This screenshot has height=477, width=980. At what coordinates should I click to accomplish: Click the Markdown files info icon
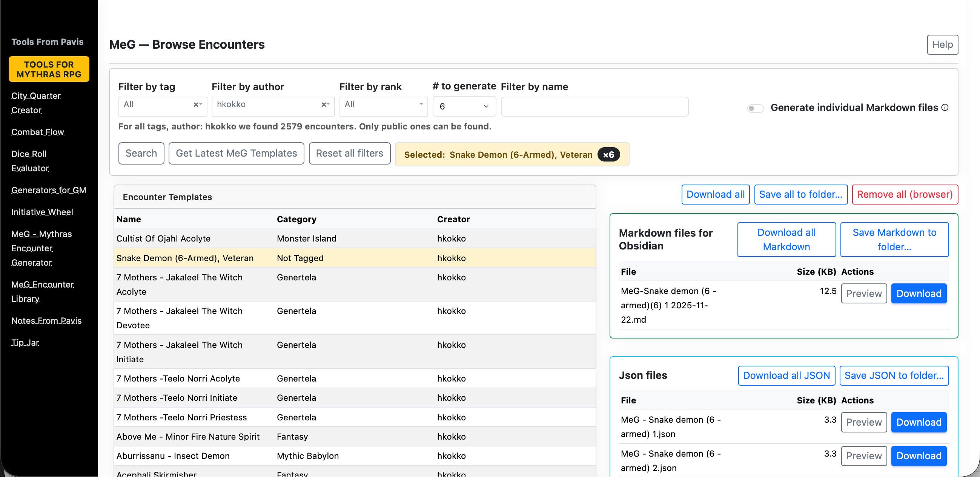(945, 108)
